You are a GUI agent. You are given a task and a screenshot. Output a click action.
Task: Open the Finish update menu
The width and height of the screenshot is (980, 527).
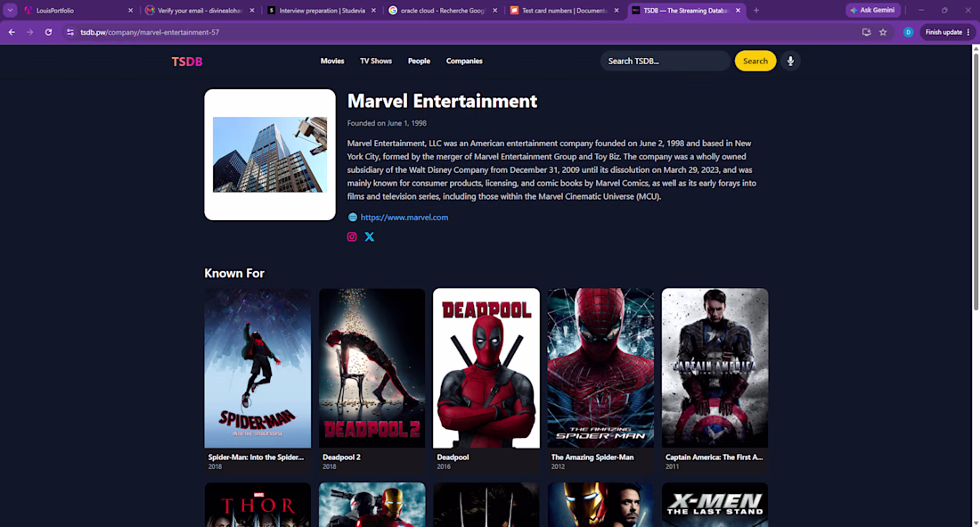point(948,32)
